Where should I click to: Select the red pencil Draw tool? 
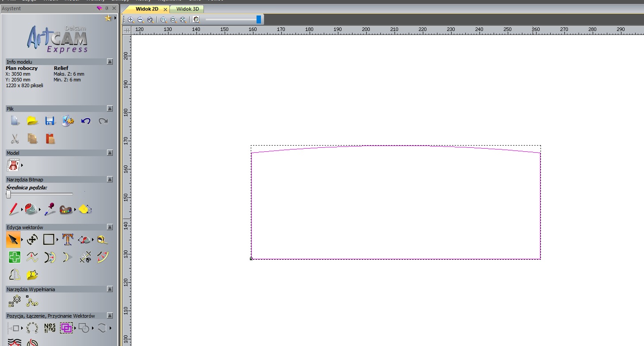tap(14, 209)
